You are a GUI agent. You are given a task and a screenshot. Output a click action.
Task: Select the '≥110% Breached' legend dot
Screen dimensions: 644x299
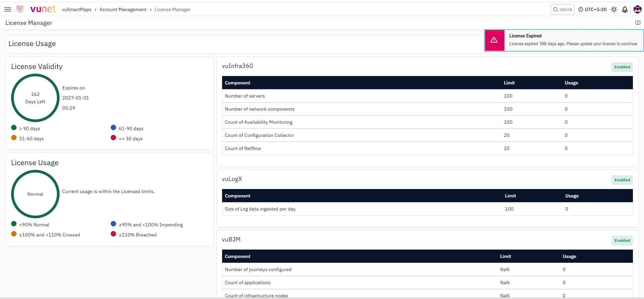(113, 234)
